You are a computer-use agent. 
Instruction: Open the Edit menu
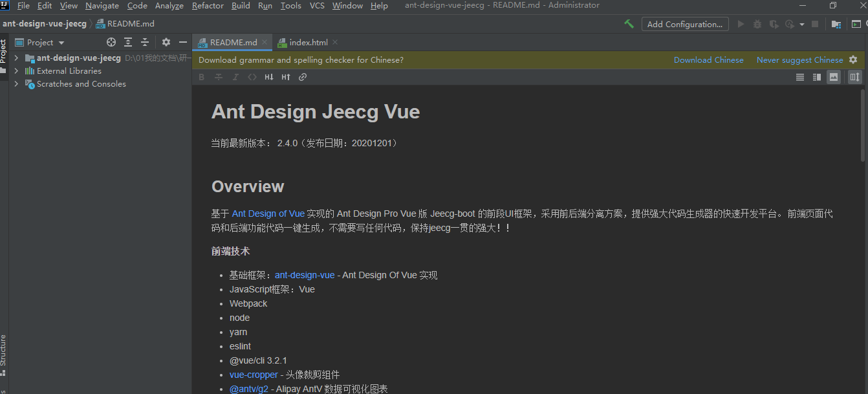tap(45, 5)
